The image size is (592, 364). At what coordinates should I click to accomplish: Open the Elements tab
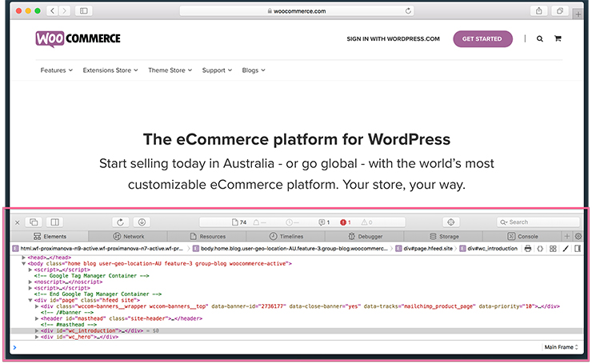(x=50, y=236)
